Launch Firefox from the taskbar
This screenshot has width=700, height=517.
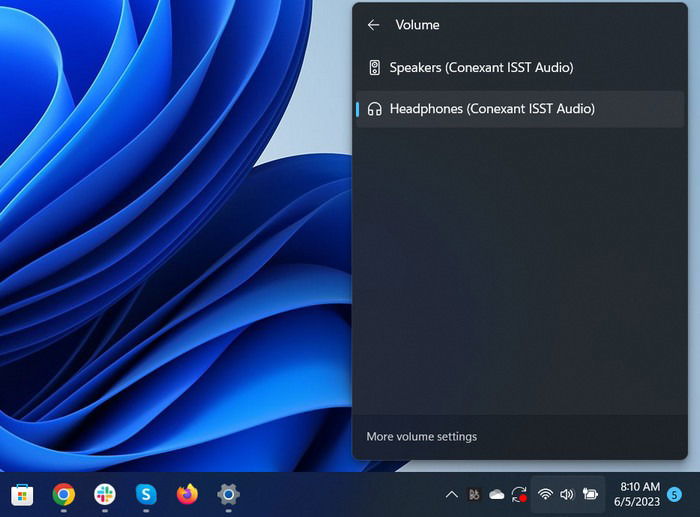[x=188, y=495]
